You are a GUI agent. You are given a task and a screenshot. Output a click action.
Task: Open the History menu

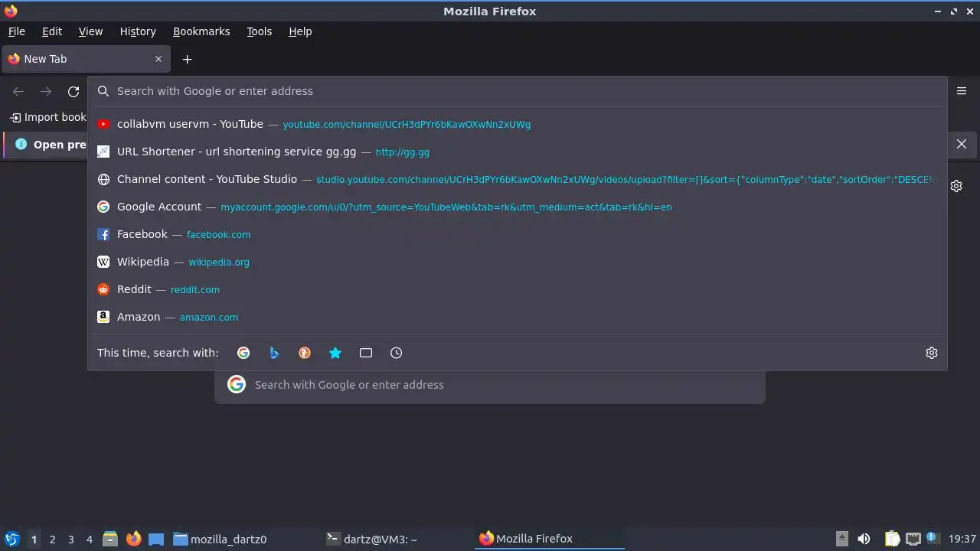(138, 31)
